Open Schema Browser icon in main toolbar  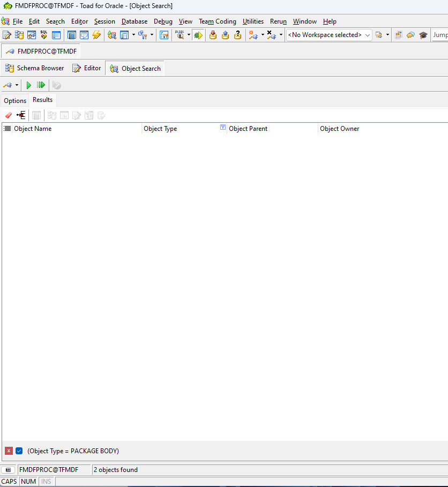pos(19,35)
